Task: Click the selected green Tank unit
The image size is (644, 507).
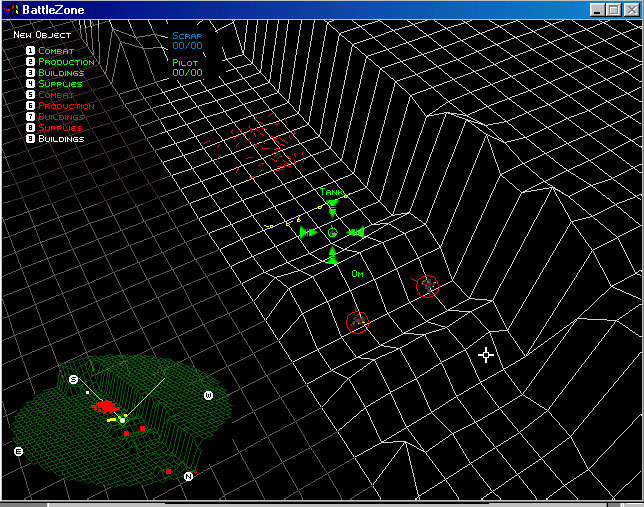Action: tap(332, 232)
